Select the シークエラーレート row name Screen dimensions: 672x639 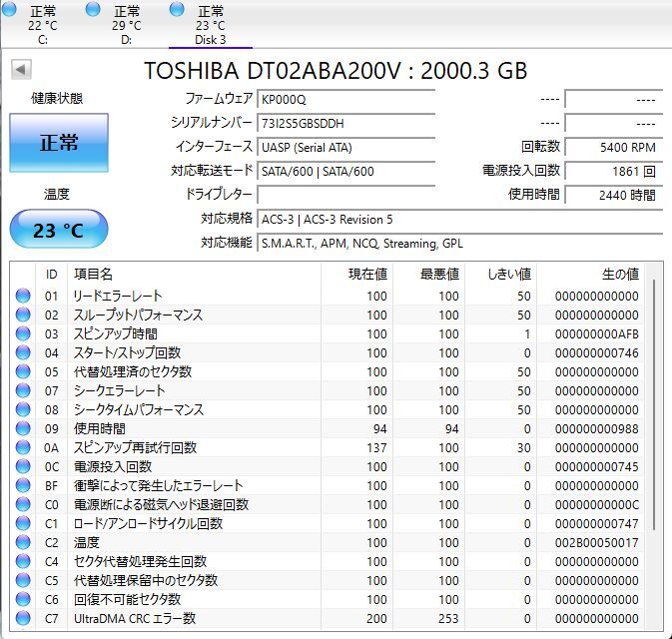point(119,390)
